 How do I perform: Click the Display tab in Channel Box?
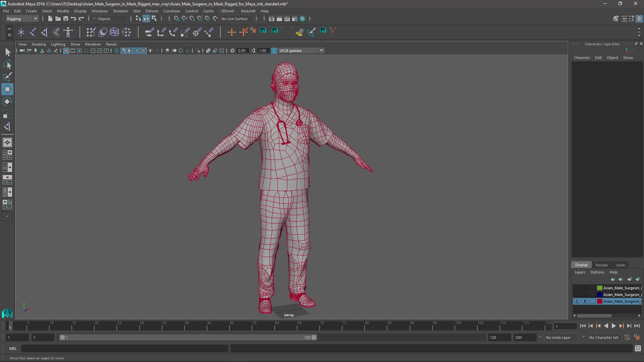[581, 264]
